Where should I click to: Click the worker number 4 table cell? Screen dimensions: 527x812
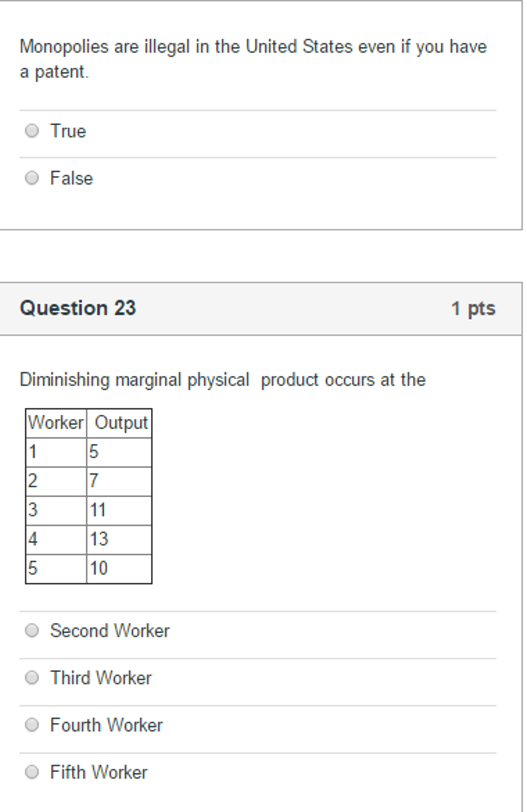(56, 539)
